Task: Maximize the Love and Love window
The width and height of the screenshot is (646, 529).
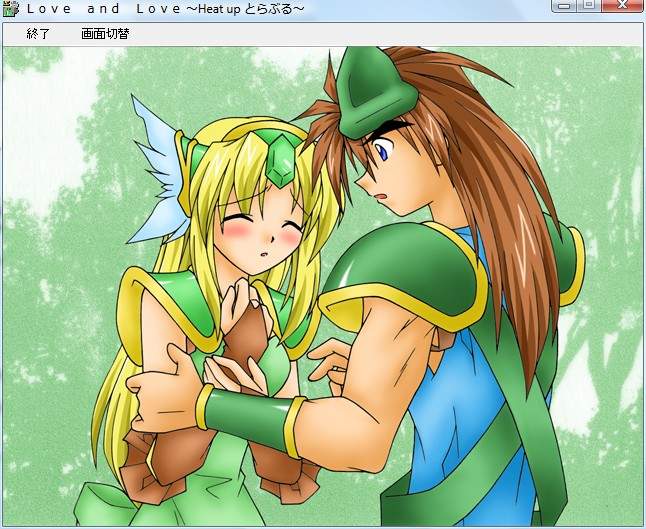Action: 590,6
